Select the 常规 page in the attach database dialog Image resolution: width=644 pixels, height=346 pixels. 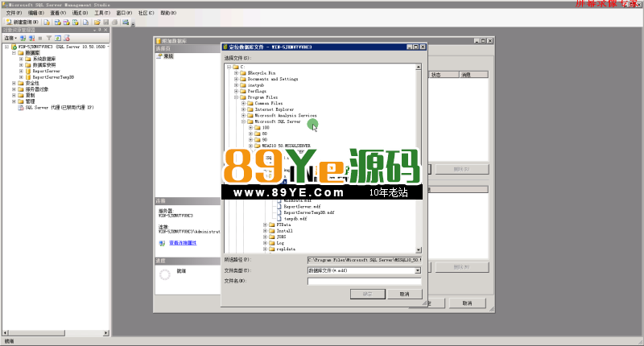pyautogui.click(x=168, y=56)
